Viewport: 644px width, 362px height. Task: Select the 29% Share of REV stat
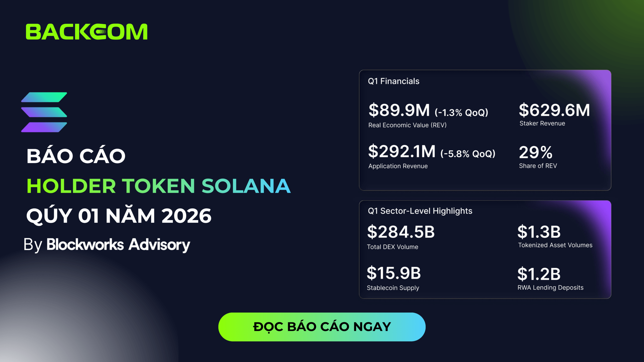pos(536,152)
